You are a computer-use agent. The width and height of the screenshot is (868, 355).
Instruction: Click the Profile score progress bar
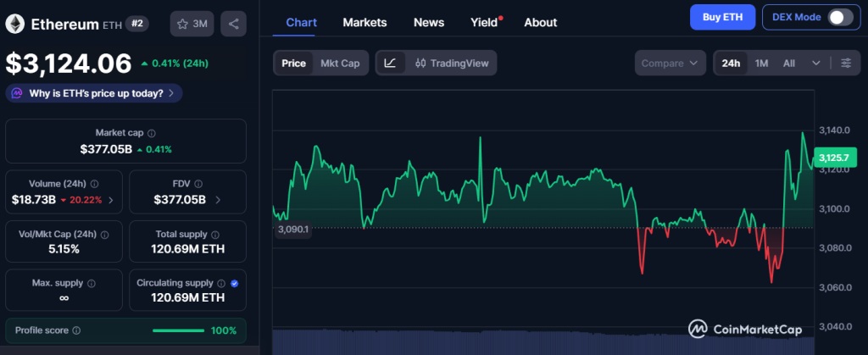pos(178,330)
